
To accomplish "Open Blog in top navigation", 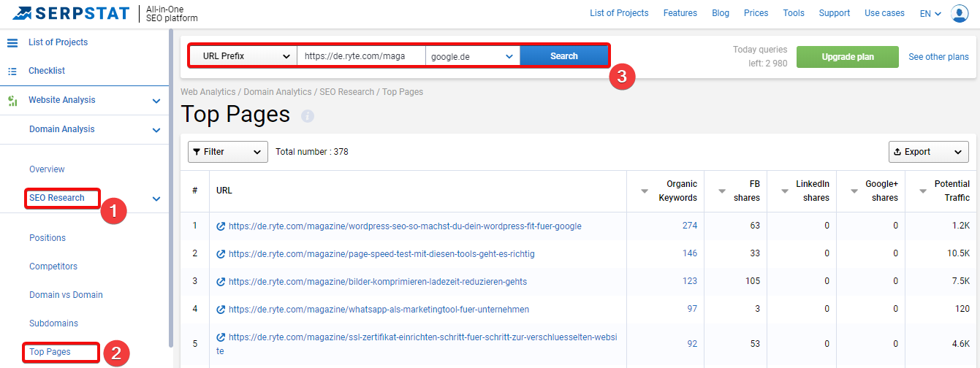I will (721, 13).
